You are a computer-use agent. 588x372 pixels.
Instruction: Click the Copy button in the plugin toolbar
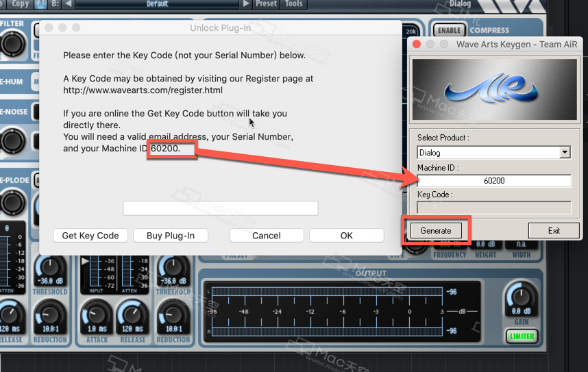click(x=19, y=4)
